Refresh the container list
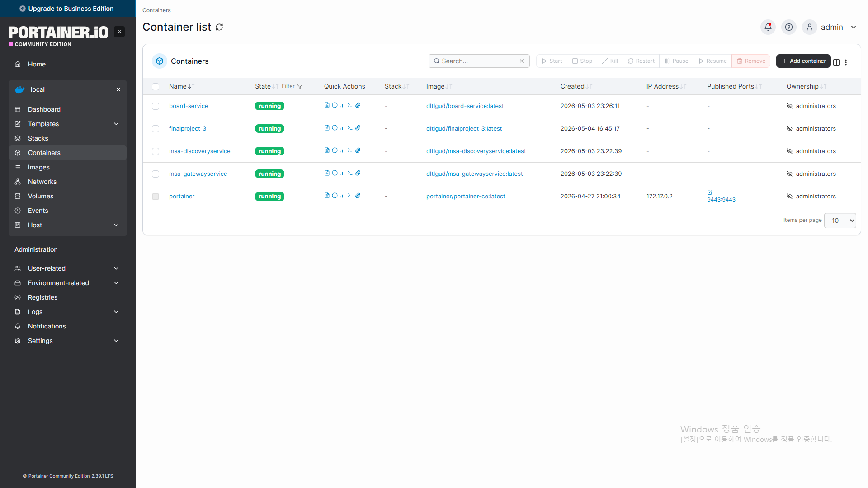This screenshot has height=488, width=868. (x=219, y=27)
